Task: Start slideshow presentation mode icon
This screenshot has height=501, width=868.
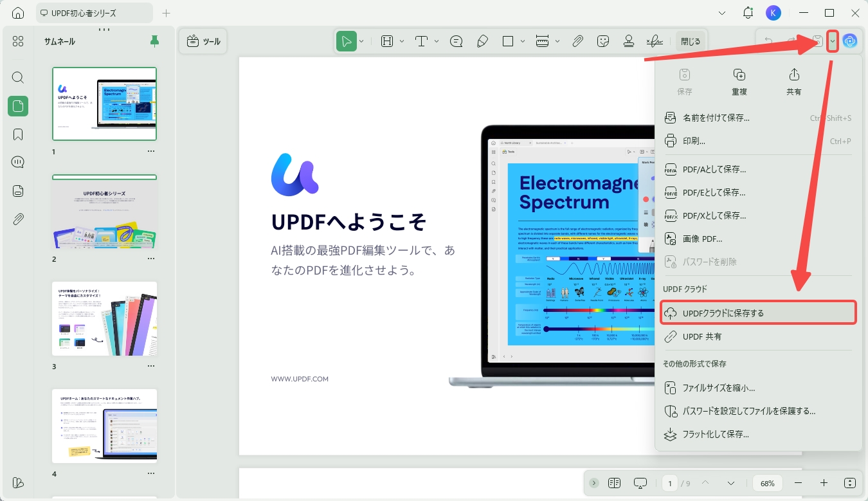Action: click(640, 483)
